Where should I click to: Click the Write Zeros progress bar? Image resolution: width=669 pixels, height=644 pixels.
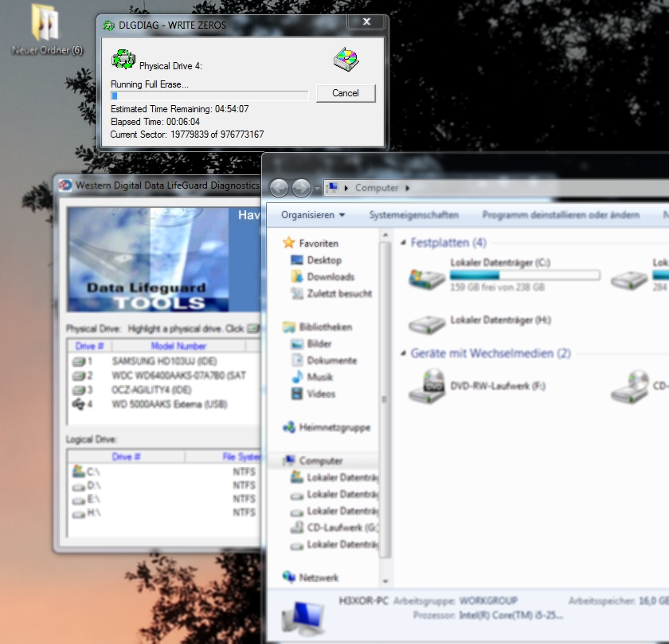(209, 96)
